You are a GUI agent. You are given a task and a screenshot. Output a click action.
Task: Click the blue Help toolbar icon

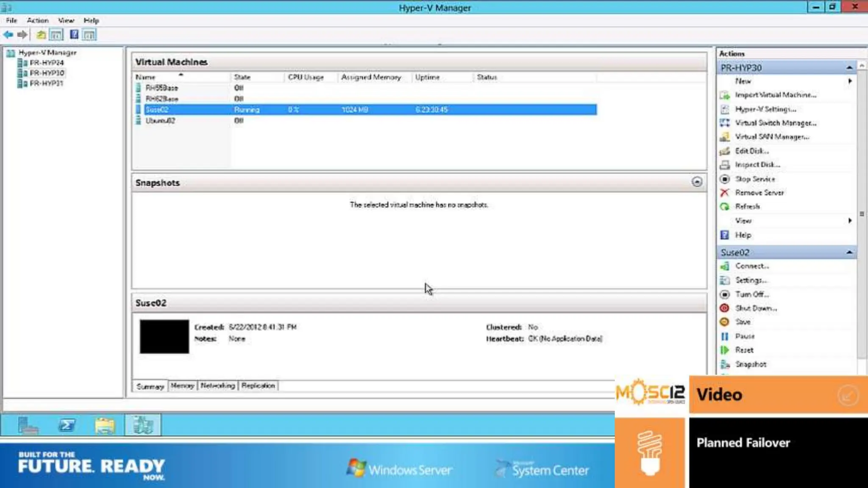(x=74, y=35)
